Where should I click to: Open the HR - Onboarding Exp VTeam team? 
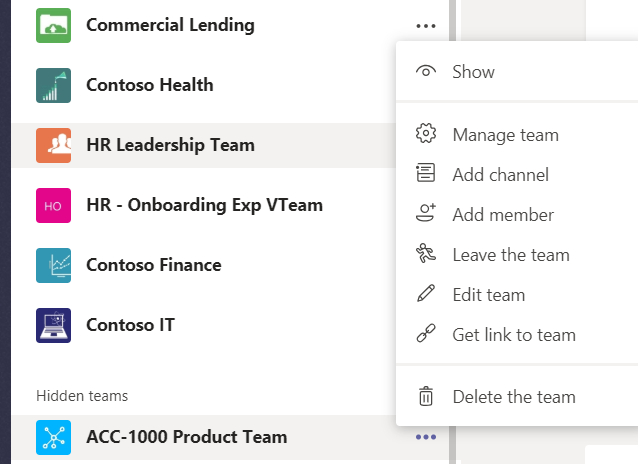(x=204, y=205)
